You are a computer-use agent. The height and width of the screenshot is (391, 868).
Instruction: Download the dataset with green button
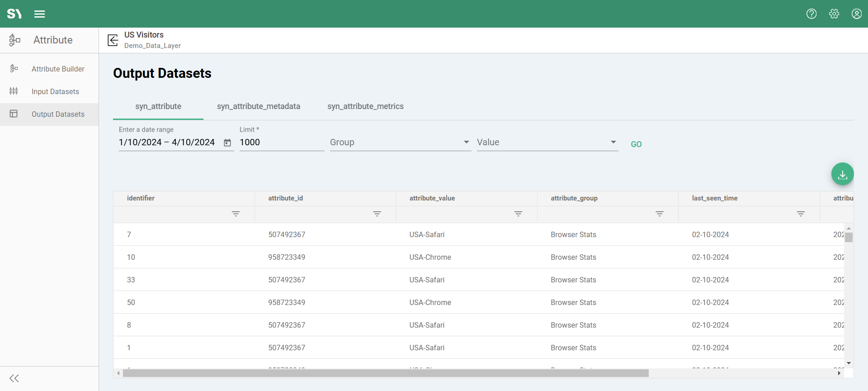pos(842,174)
